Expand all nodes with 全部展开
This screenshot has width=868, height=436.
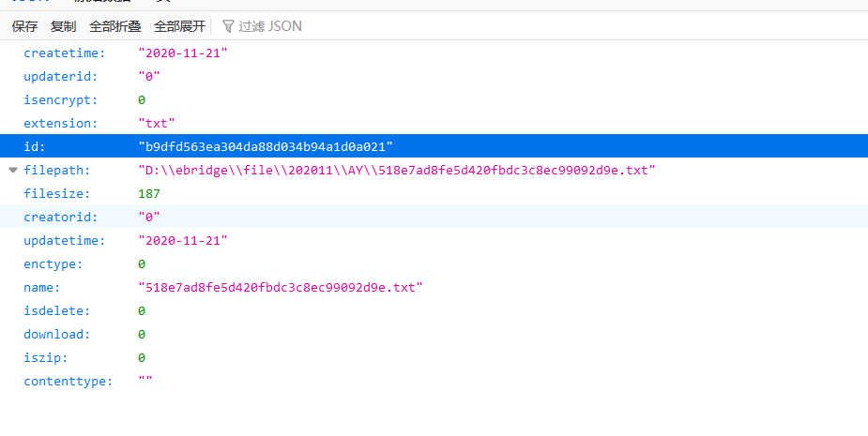click(x=179, y=26)
